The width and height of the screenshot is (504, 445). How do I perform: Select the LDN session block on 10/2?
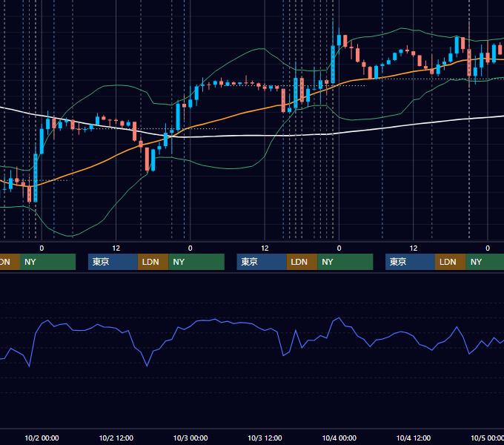(153, 262)
